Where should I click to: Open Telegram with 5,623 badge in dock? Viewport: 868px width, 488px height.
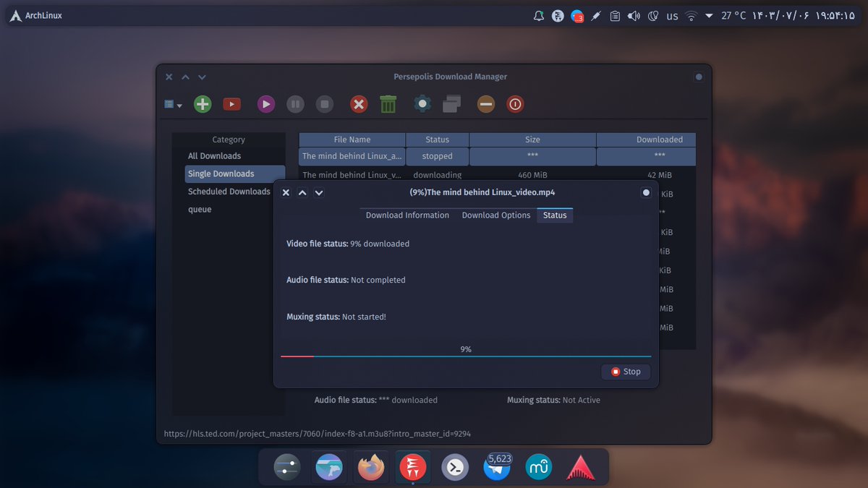(497, 467)
